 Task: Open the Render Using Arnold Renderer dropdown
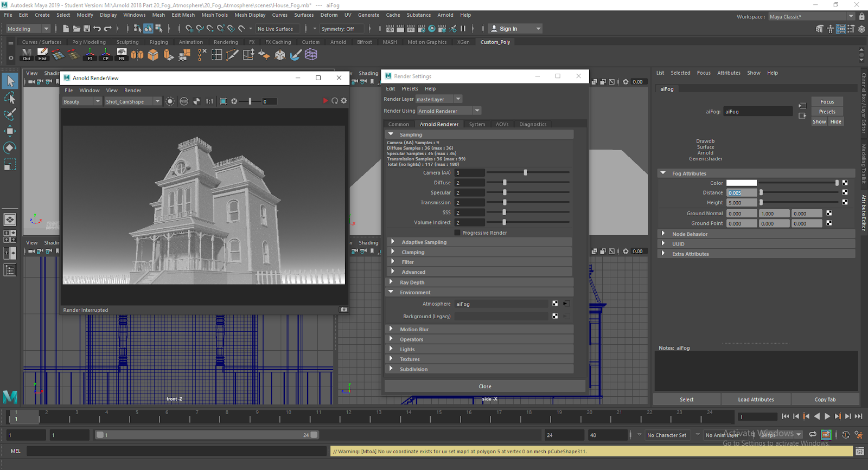(x=449, y=111)
